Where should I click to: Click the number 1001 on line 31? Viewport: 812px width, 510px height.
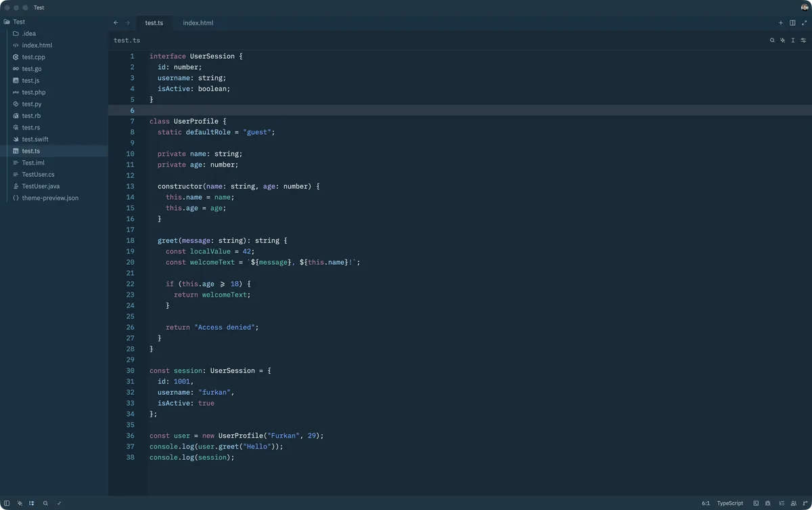point(182,381)
